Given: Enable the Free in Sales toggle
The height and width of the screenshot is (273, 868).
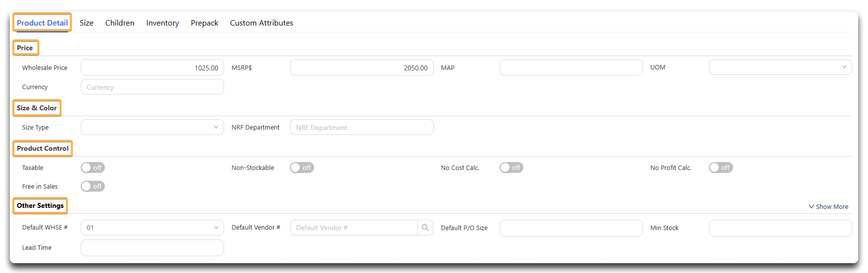Looking at the screenshot, I should 93,186.
